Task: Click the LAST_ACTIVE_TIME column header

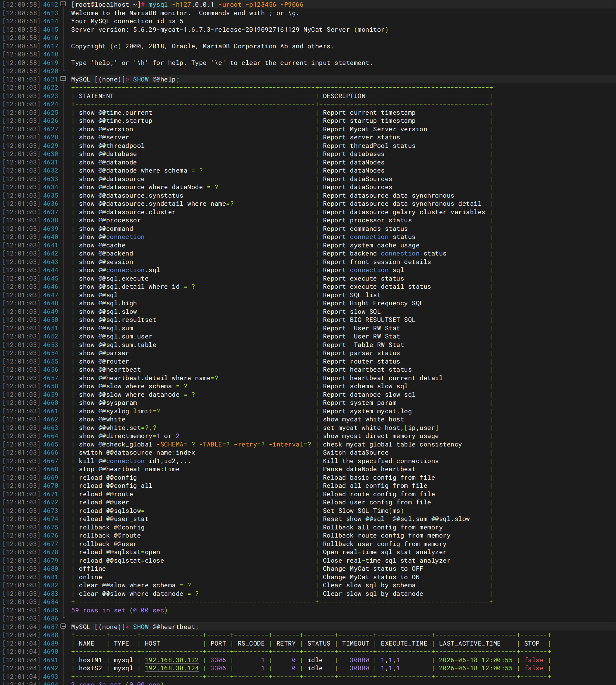Action: (x=470, y=643)
